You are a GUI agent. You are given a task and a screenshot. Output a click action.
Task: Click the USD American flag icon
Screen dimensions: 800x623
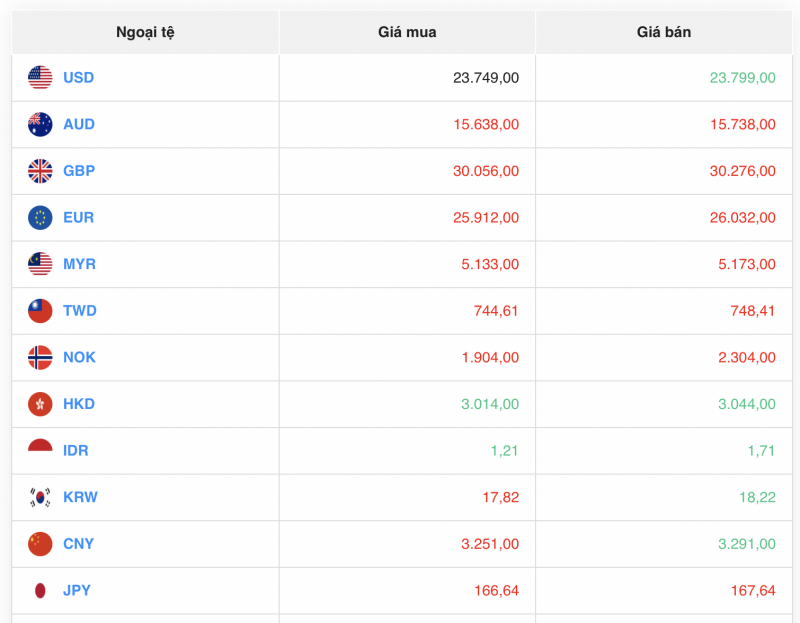click(38, 77)
